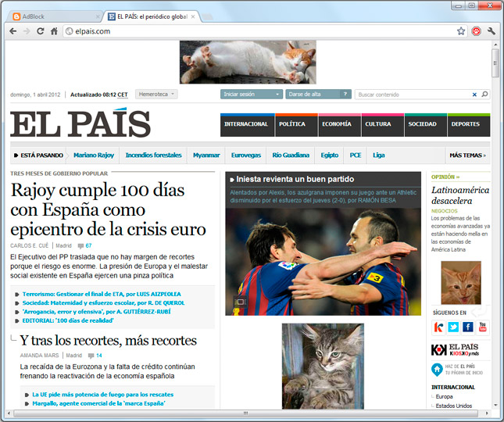Open headline Y tras los recortes, más recortes
The height and width of the screenshot is (422, 504).
pyautogui.click(x=108, y=341)
